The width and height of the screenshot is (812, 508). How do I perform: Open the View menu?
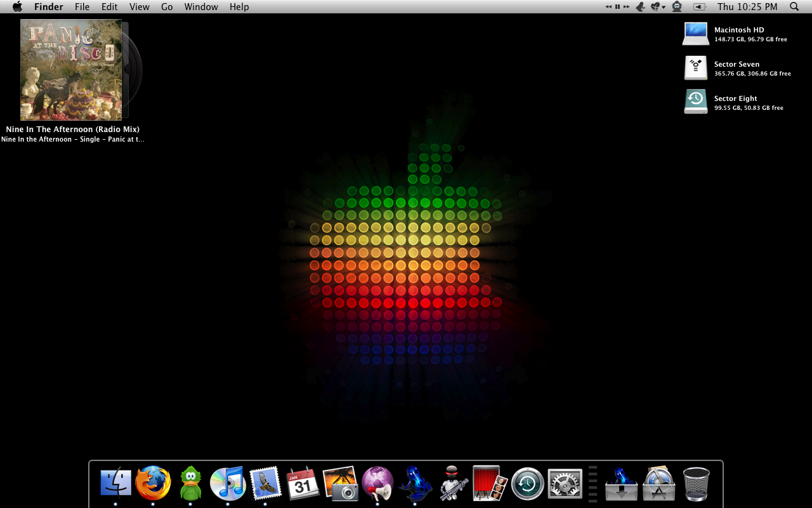pyautogui.click(x=140, y=6)
